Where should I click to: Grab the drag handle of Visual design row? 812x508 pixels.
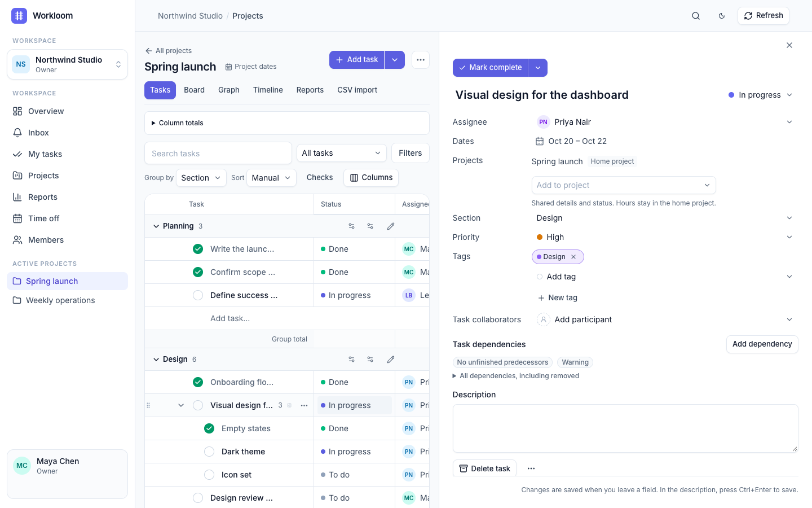(x=148, y=405)
